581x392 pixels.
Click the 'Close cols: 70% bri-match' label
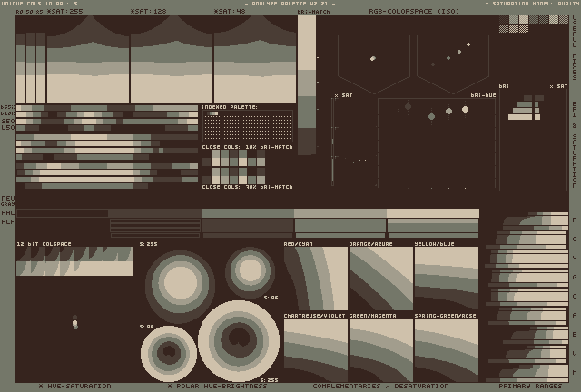(247, 187)
